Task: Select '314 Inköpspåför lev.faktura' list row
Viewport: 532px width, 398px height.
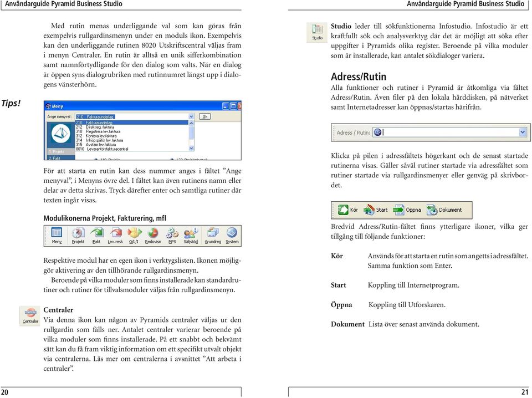Action: pos(132,140)
